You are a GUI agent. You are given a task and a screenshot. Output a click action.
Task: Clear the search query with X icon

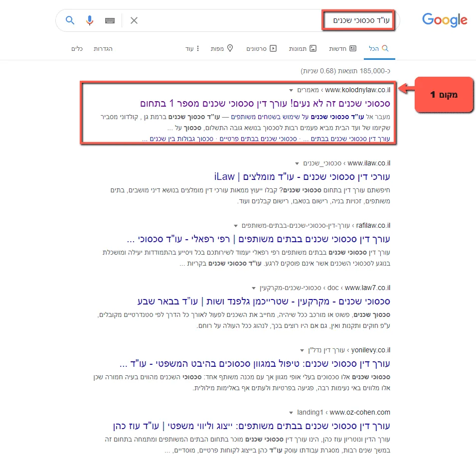coord(134,20)
